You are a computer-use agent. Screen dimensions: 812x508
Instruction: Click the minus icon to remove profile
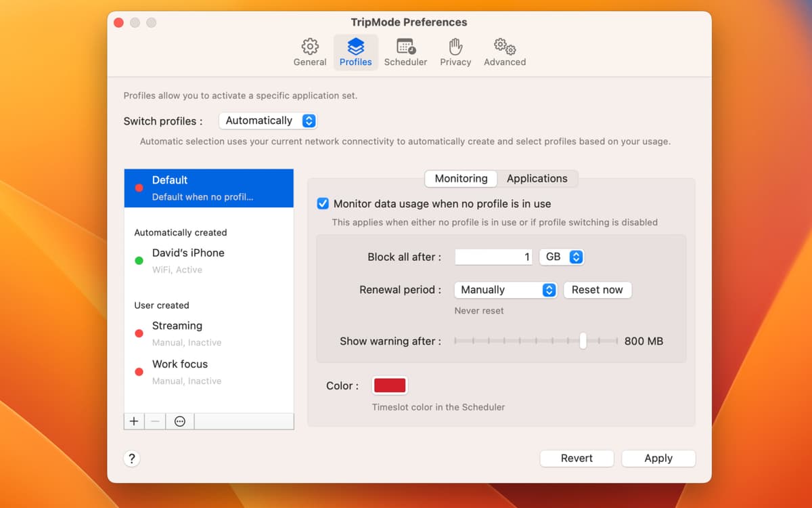tap(155, 421)
